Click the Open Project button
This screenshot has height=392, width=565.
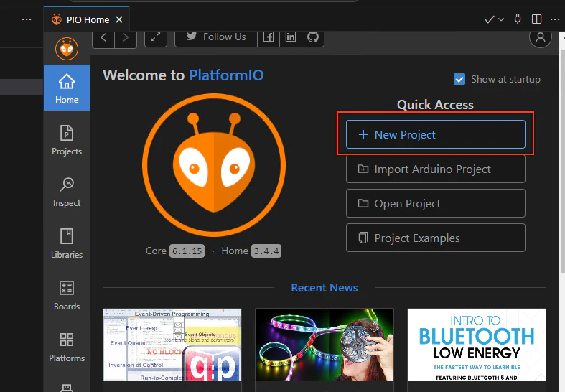(x=436, y=204)
